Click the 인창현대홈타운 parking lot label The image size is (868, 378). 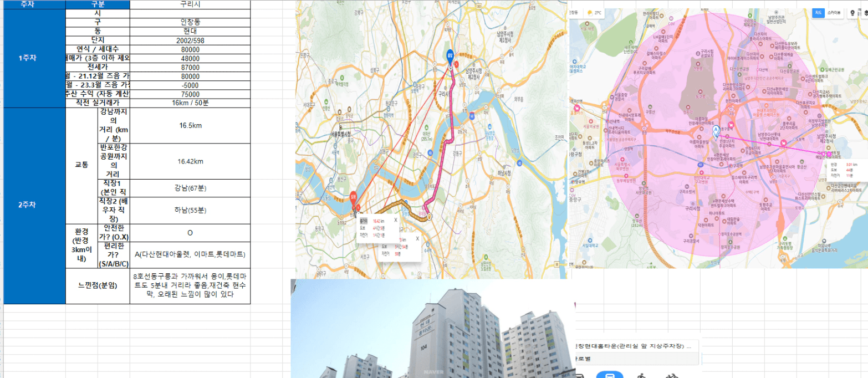point(634,346)
